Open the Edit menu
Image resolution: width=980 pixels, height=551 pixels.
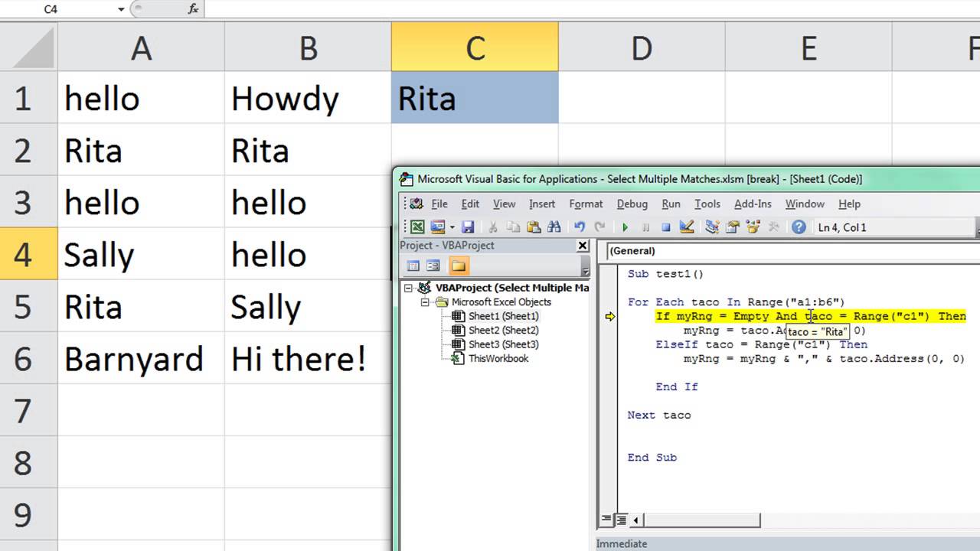470,204
